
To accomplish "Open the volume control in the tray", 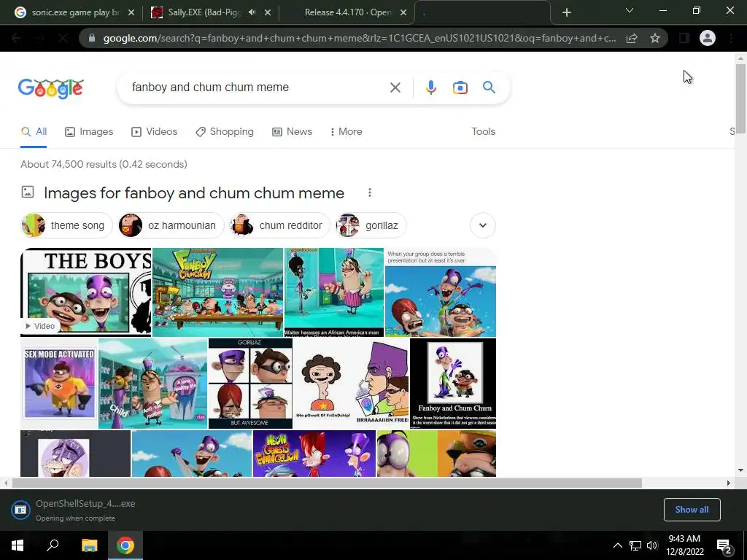I will click(x=652, y=545).
